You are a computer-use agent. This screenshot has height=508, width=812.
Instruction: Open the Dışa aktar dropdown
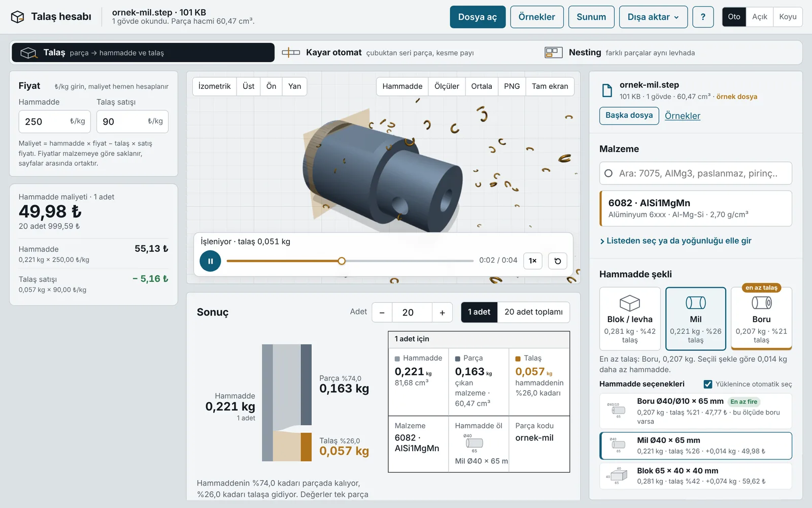[x=653, y=17]
